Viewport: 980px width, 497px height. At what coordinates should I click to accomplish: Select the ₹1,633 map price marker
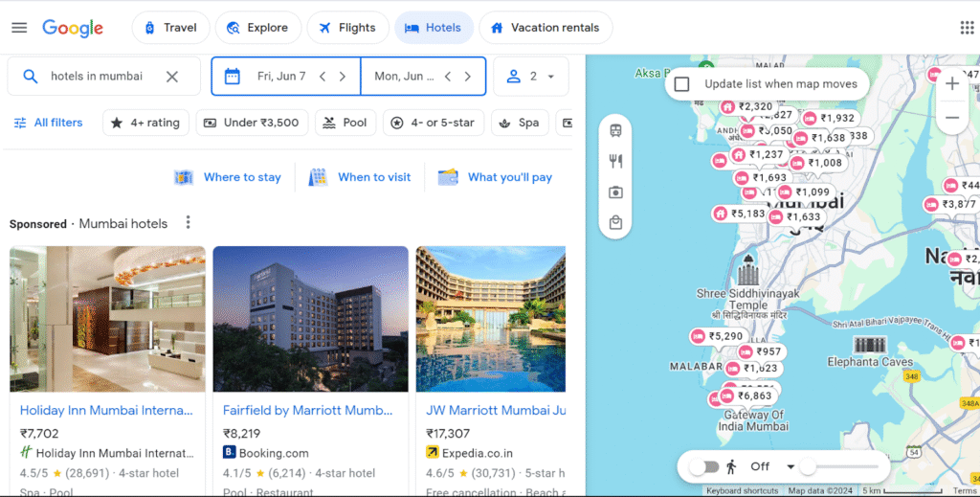(795, 217)
